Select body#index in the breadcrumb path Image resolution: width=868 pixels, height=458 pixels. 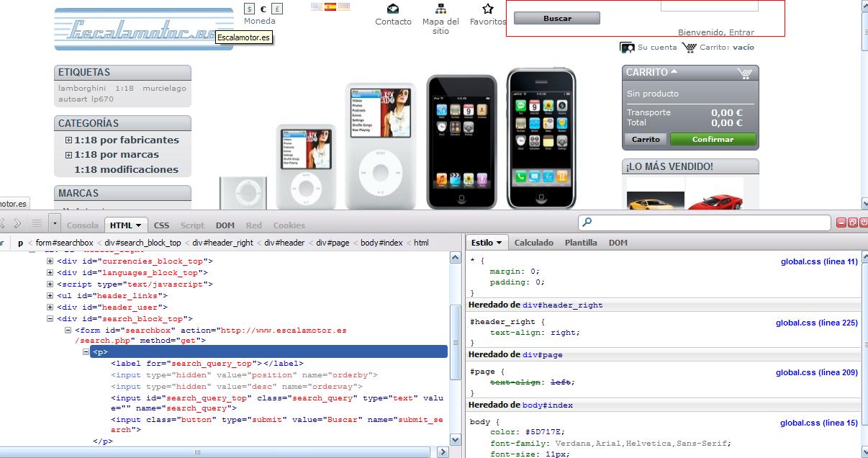click(381, 243)
